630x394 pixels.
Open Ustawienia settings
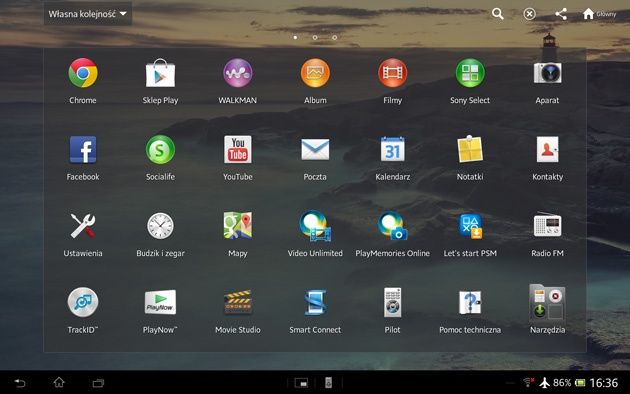coord(83,226)
